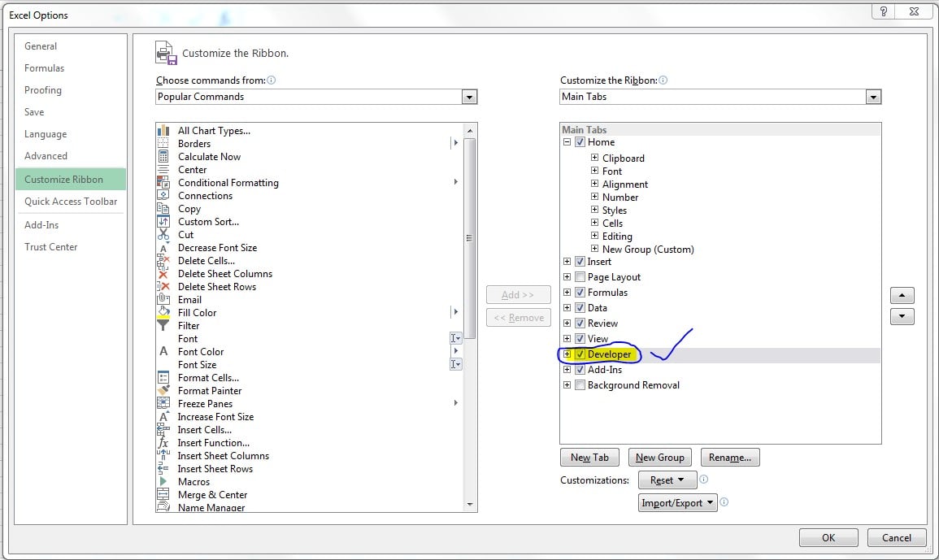This screenshot has width=939, height=560.
Task: Open the Quick Access Toolbar category
Action: [x=71, y=202]
